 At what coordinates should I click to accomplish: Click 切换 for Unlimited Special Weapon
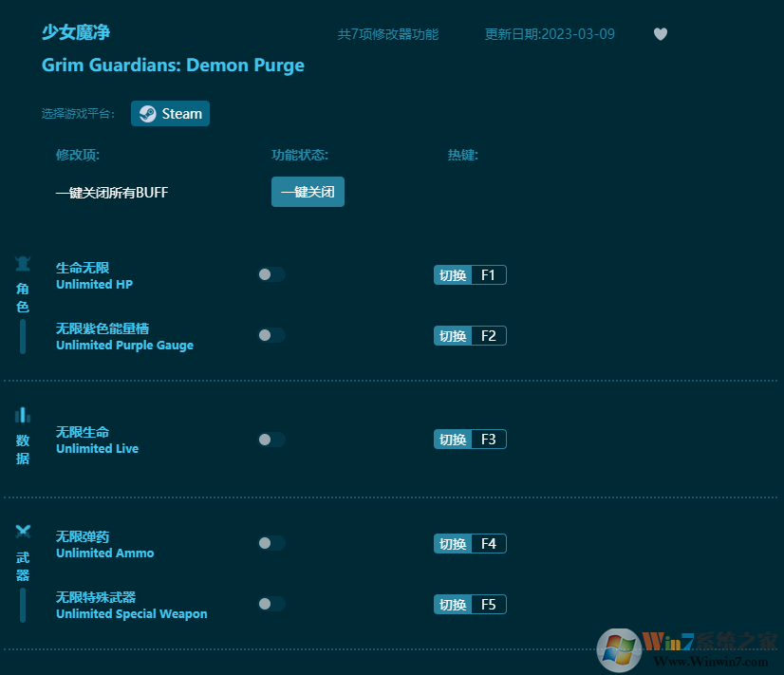click(452, 604)
